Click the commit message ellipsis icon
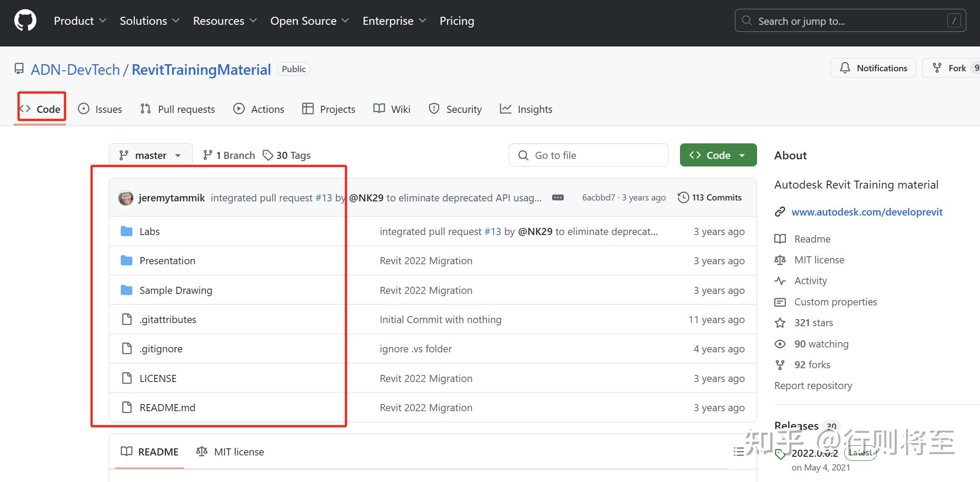Viewport: 980px width, 482px height. click(x=558, y=197)
